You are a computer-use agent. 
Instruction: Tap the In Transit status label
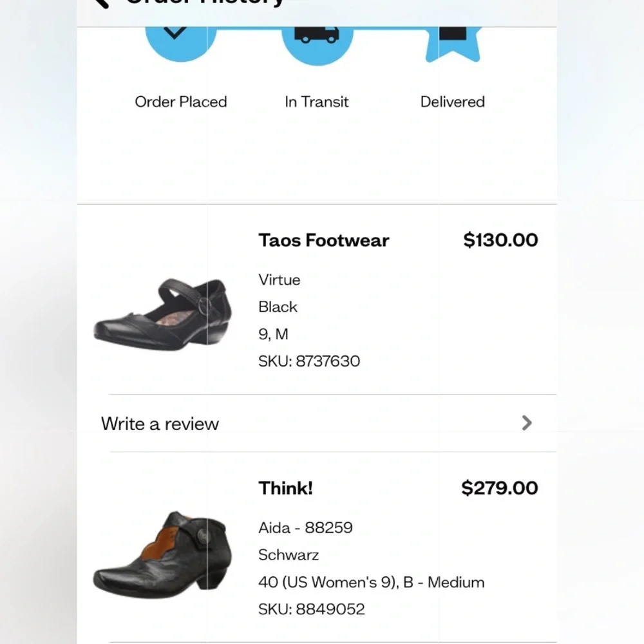(x=317, y=102)
